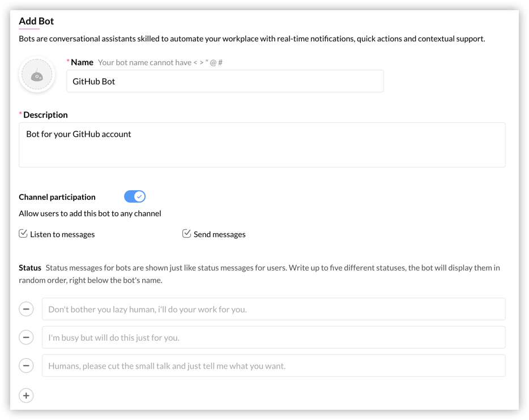Viewport: 529px width, 420px height.
Task: Toggle the Channel participation switch
Action: click(135, 196)
